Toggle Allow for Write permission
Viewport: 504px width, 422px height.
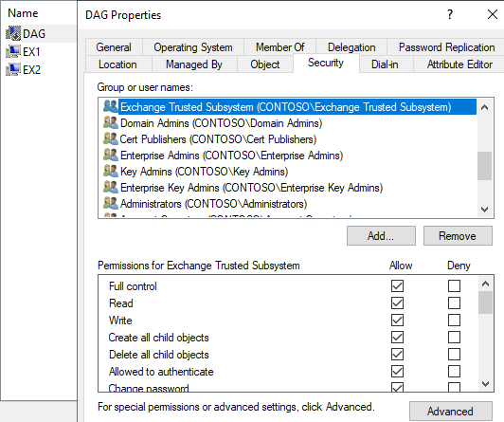(397, 320)
